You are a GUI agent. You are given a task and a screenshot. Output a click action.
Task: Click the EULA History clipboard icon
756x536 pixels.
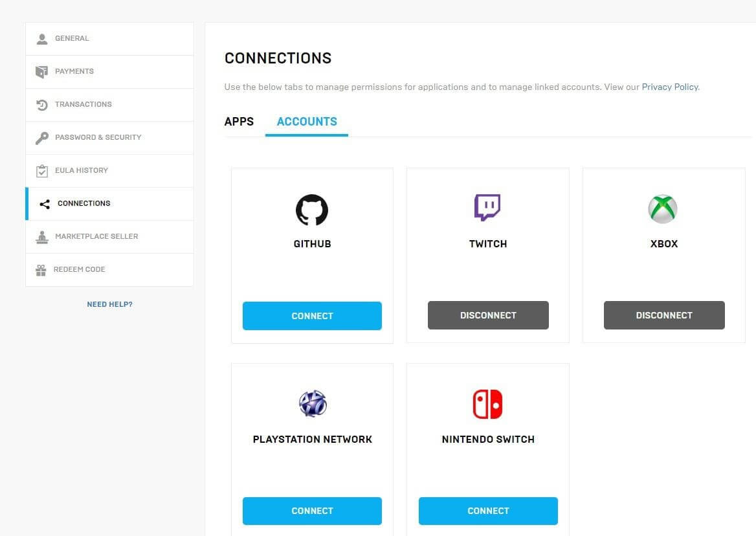point(42,171)
